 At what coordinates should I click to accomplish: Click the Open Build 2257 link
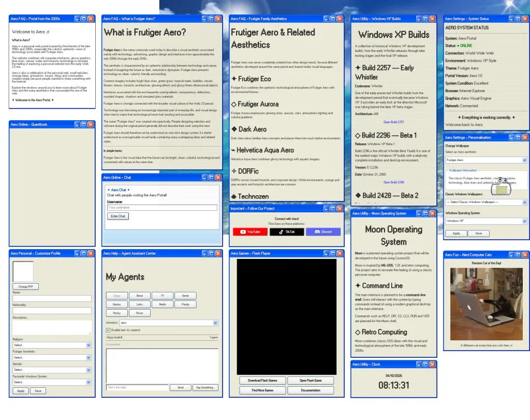coord(393,122)
